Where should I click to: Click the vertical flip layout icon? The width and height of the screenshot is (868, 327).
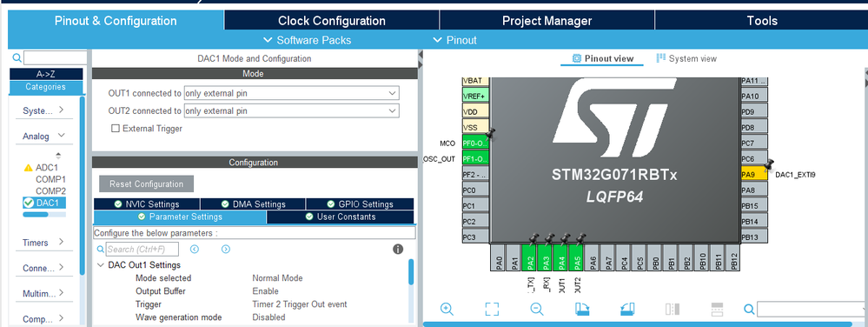tap(672, 309)
